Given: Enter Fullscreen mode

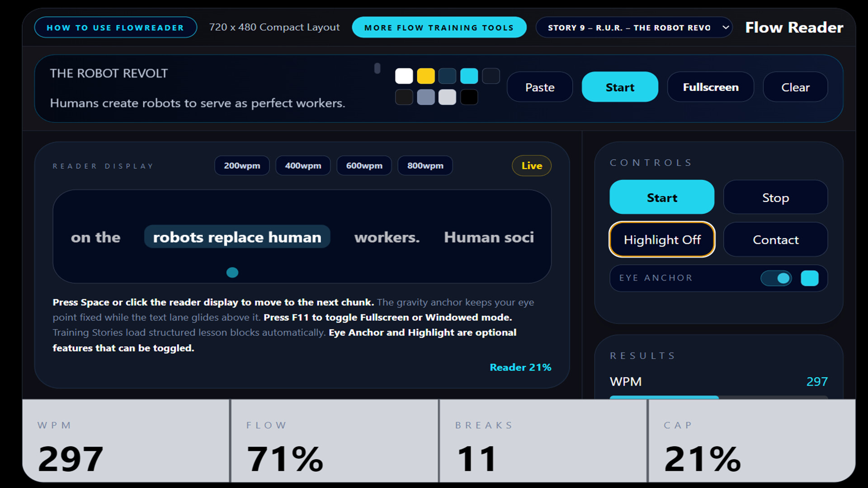Looking at the screenshot, I should tap(710, 87).
